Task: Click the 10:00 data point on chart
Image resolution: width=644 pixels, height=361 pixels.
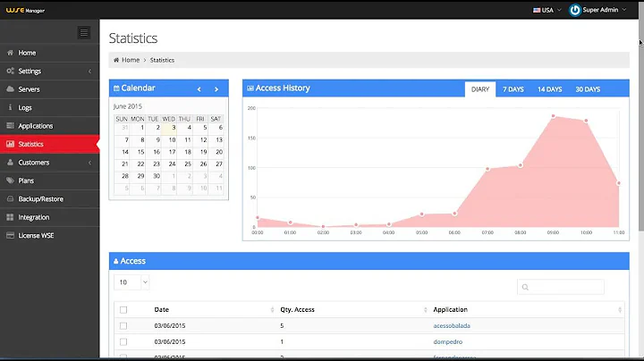Action: point(586,121)
